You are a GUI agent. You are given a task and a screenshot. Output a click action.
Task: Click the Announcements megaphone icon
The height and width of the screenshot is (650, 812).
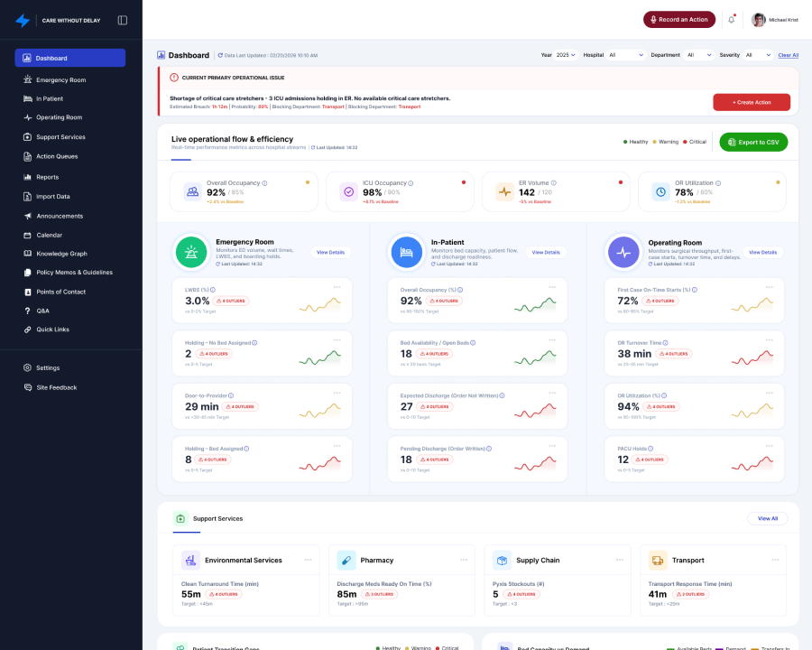[x=27, y=216]
